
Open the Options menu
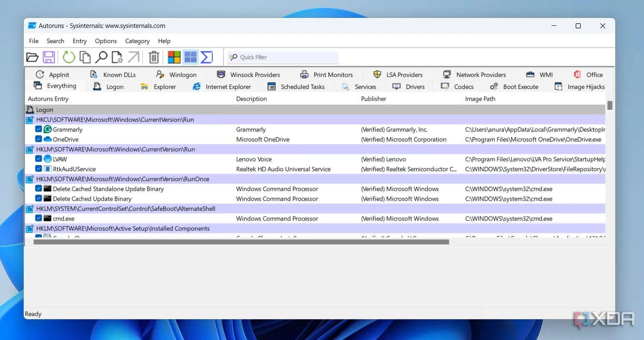click(106, 41)
